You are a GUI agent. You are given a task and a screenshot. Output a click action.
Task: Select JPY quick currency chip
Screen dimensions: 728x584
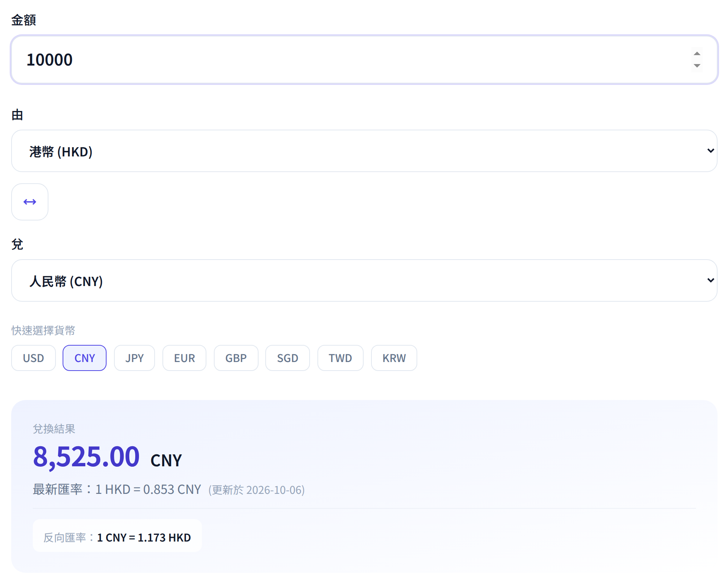pos(134,358)
